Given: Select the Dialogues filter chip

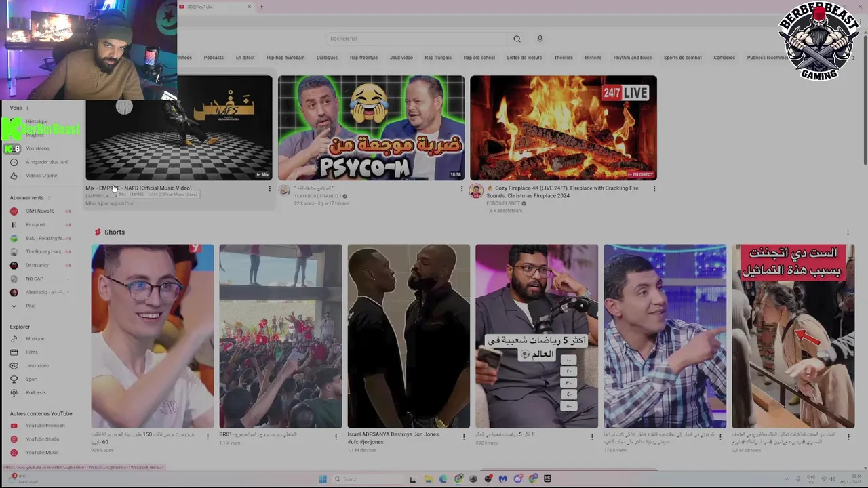Looking at the screenshot, I should pos(327,58).
